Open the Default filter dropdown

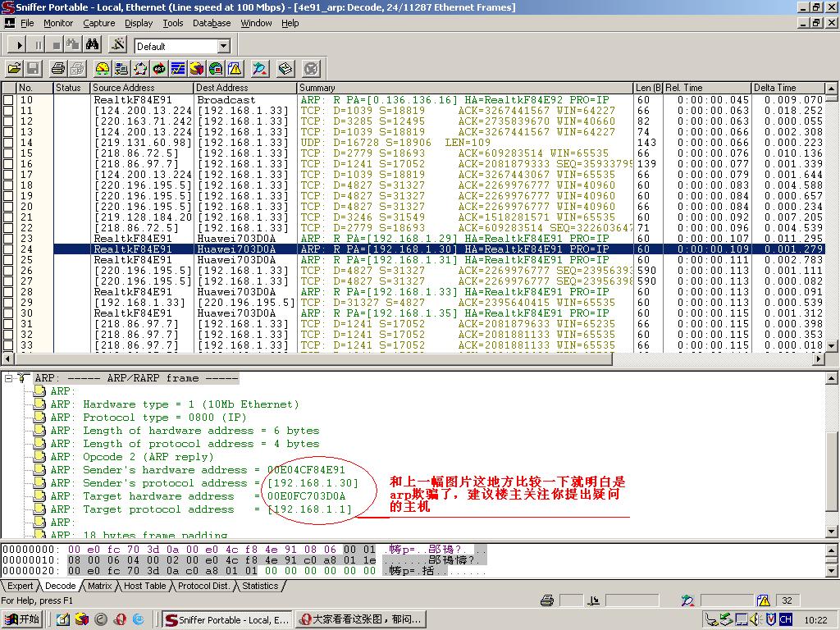(222, 46)
